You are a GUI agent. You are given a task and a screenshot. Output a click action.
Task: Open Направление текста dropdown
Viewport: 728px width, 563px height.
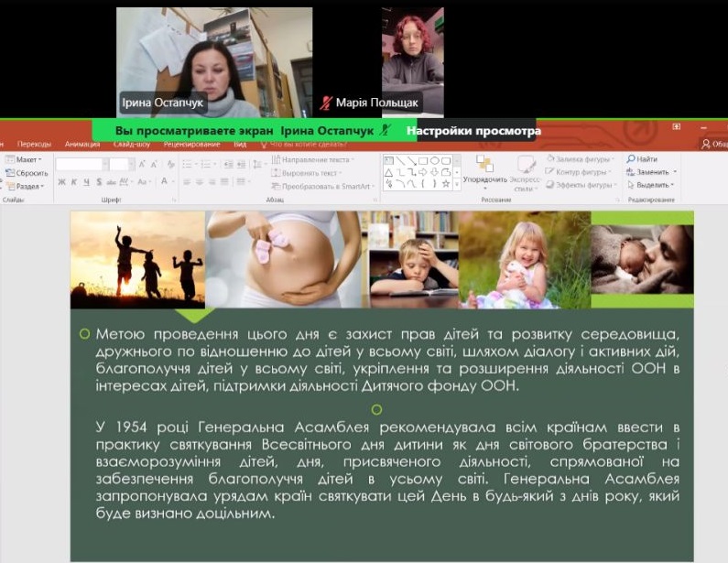(x=313, y=159)
